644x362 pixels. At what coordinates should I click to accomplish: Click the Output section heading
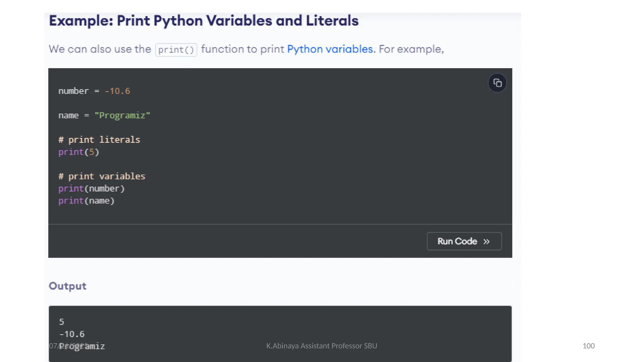pos(68,286)
